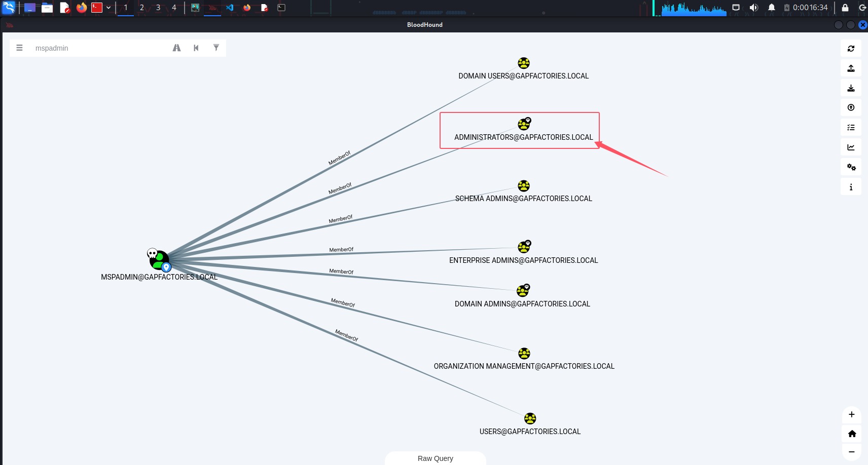This screenshot has width=868, height=465.
Task: Switch to the terminal window in the taskbar
Action: tap(281, 8)
